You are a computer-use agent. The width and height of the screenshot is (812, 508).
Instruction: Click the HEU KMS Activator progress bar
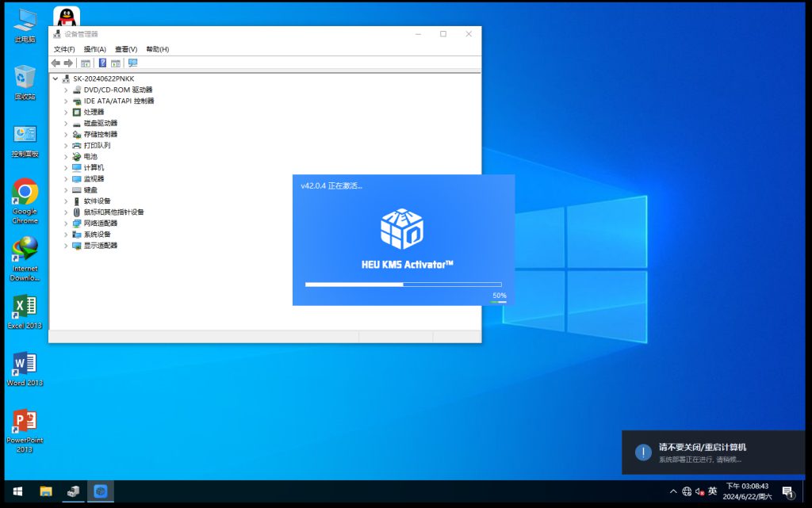(403, 284)
